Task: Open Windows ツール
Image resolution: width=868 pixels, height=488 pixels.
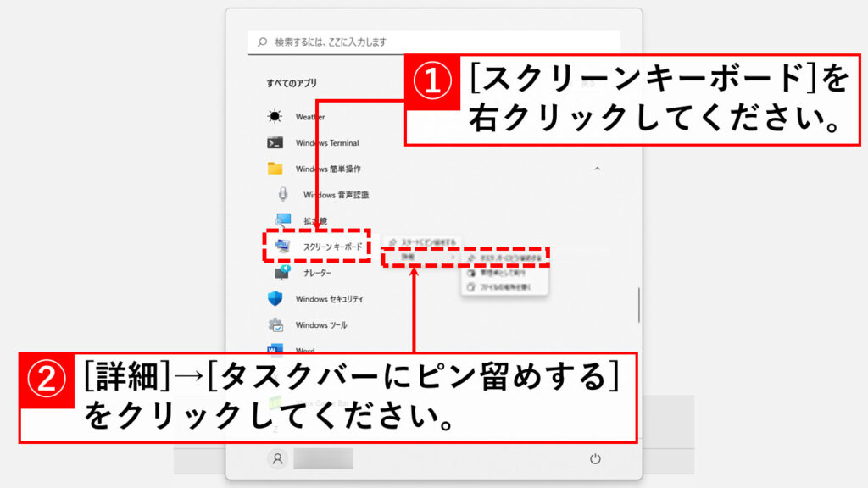Action: (307, 324)
